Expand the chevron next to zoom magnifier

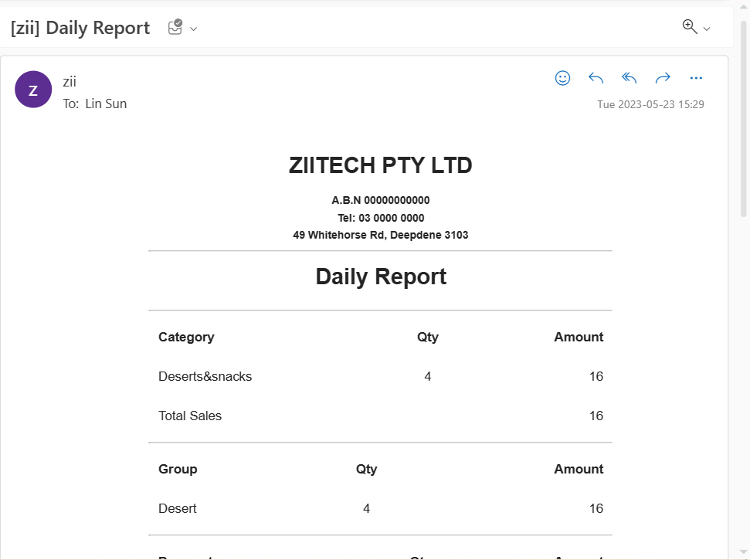(x=707, y=29)
